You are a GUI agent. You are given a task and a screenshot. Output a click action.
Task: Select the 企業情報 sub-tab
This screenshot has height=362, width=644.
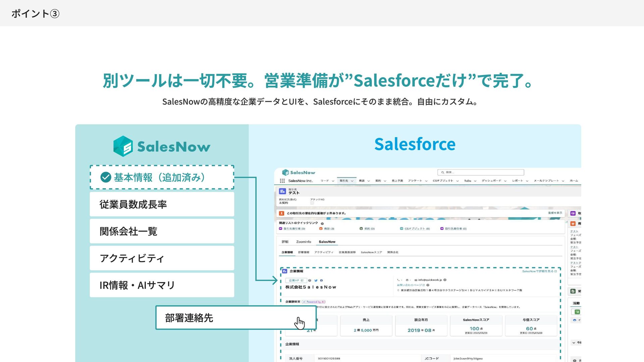[x=287, y=252]
